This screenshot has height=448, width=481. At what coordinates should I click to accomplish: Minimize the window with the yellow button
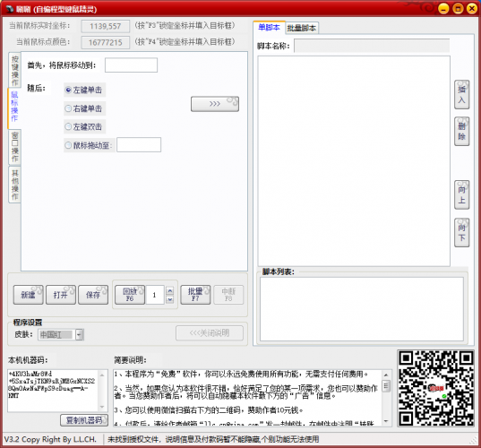[x=443, y=8]
